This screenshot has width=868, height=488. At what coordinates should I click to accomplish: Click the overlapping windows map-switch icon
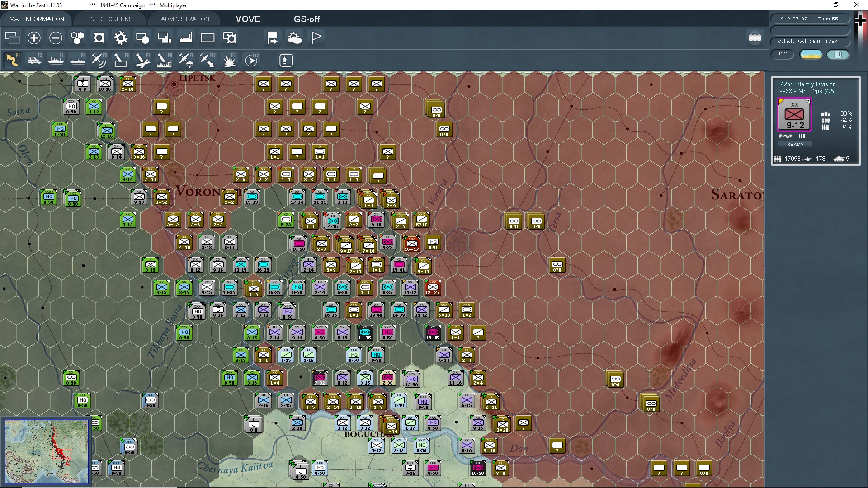pos(12,38)
